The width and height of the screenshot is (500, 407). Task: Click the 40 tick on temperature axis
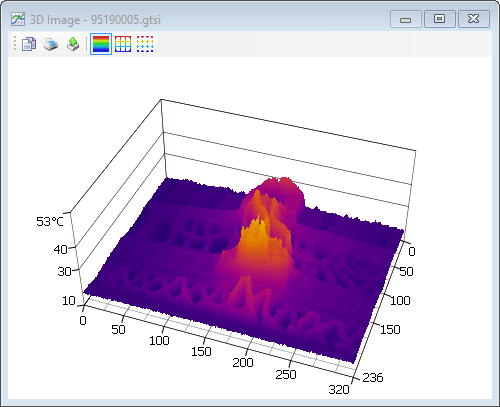click(x=60, y=249)
